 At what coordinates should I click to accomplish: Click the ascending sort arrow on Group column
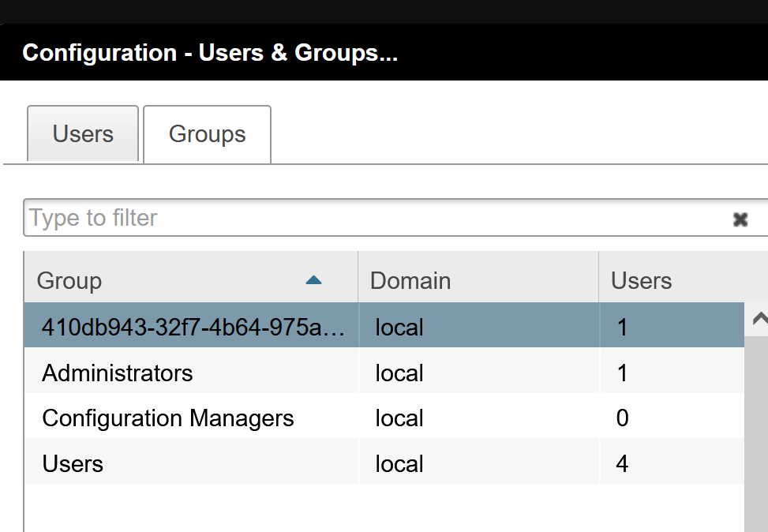tap(313, 280)
